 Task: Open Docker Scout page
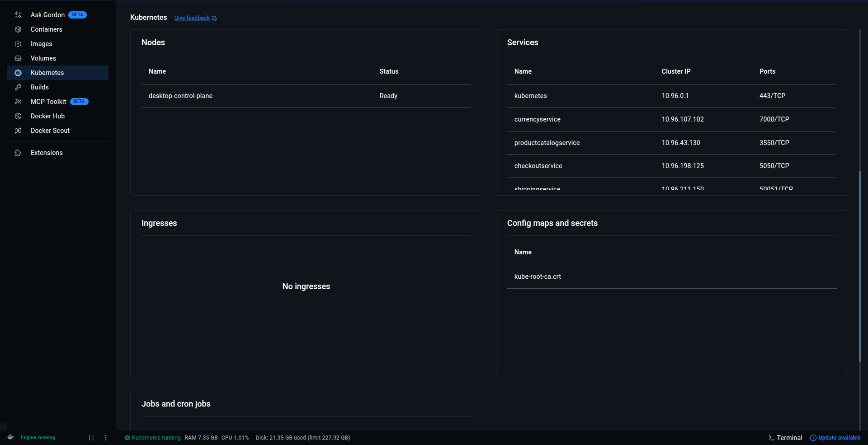(58, 131)
